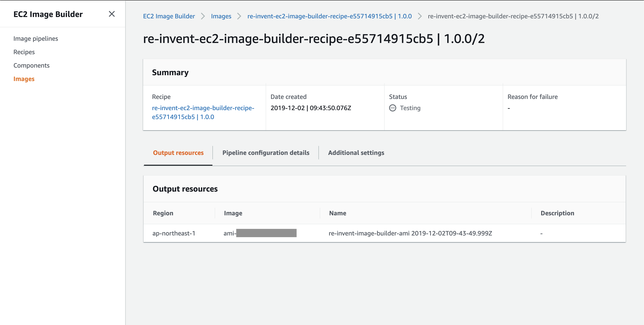
Task: Switch to the Pipeline configuration details tab
Action: [266, 153]
